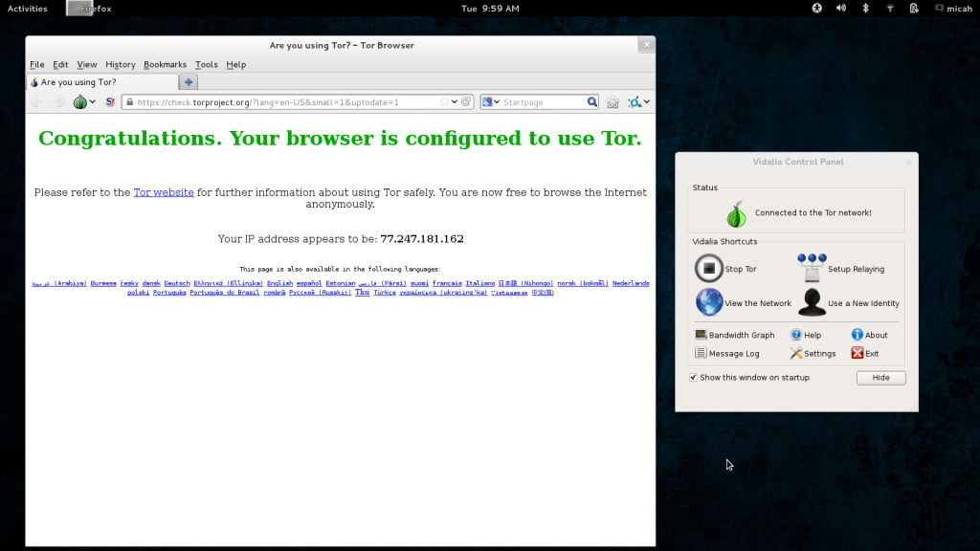The height and width of the screenshot is (551, 980).
Task: Open the Bandwidth Graph
Action: pyautogui.click(x=735, y=335)
